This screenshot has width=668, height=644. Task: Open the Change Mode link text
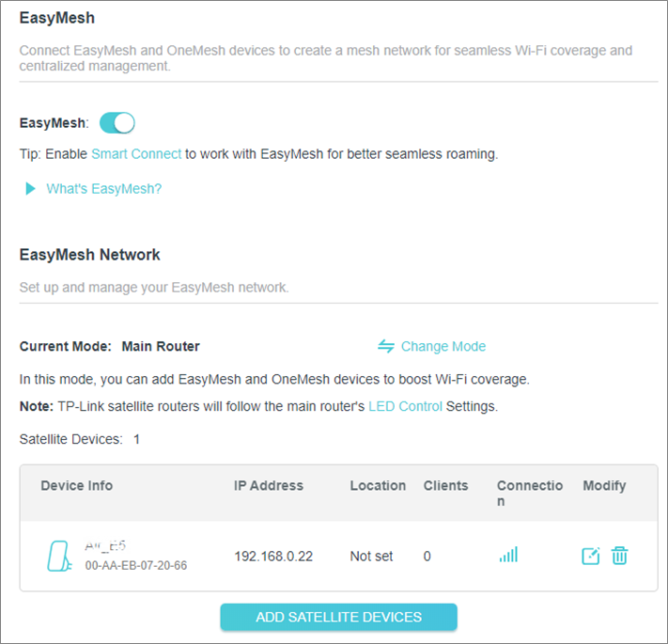(x=443, y=346)
